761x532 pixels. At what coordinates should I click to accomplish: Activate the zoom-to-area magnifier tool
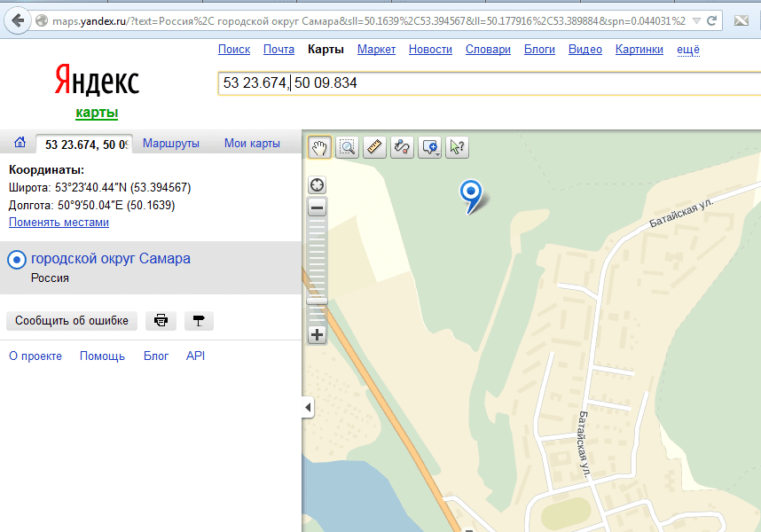(347, 147)
